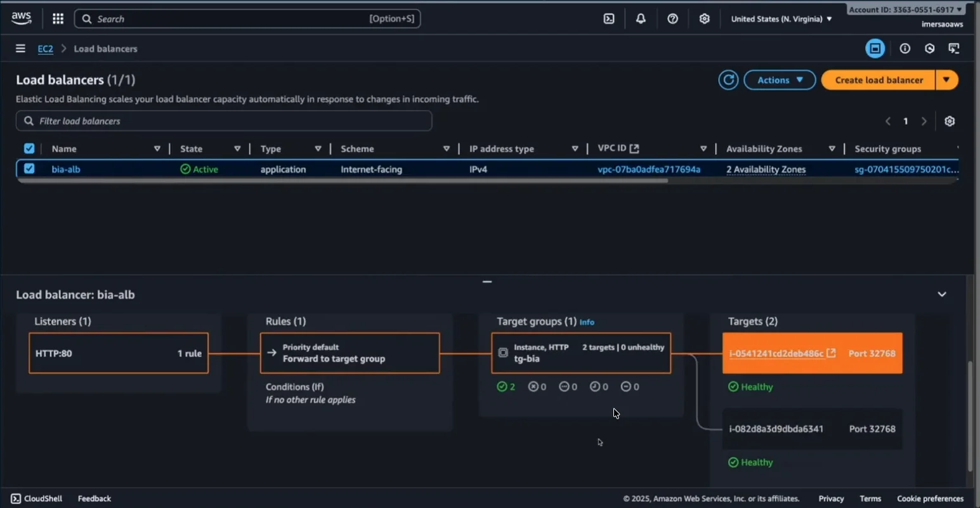980x508 pixels.
Task: Click the hexagon settings icon near breadcrumbs
Action: tap(930, 48)
